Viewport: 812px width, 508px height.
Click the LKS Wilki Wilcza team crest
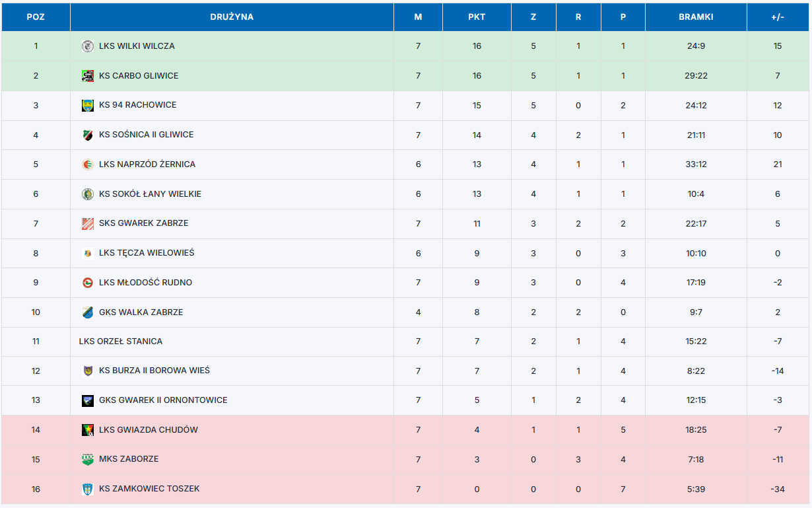(x=87, y=46)
